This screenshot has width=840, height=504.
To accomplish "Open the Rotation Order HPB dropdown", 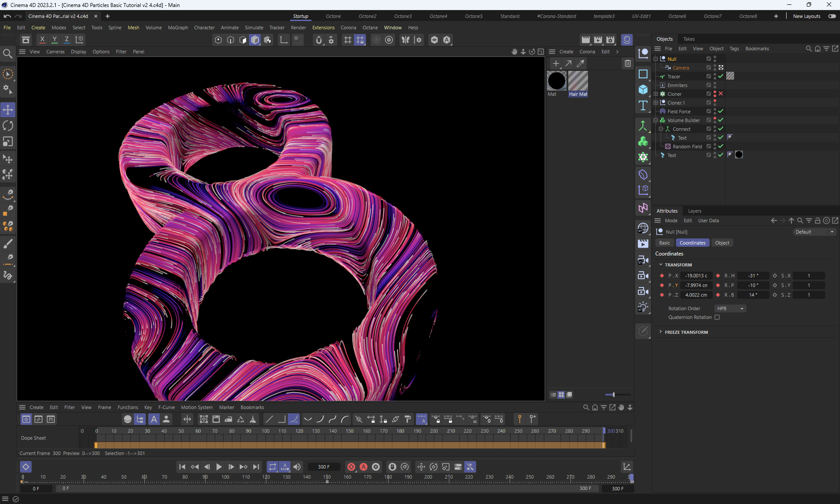I will coord(730,308).
